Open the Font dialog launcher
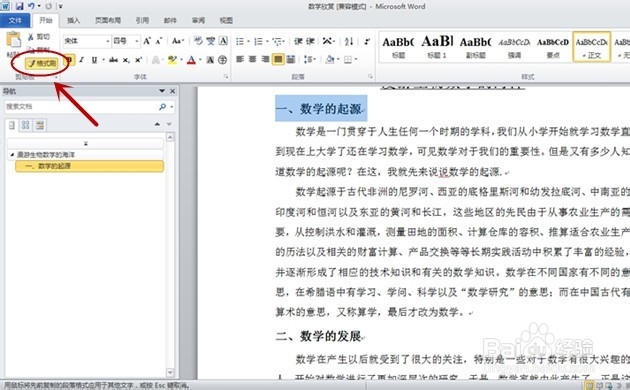630x390 pixels. [x=226, y=76]
